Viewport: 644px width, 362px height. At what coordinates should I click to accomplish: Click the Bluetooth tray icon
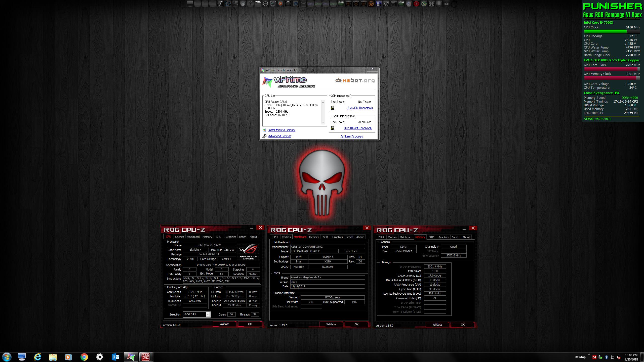point(607,357)
